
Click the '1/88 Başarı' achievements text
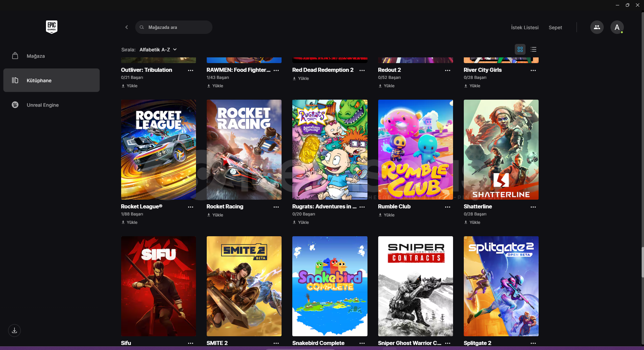coord(132,214)
